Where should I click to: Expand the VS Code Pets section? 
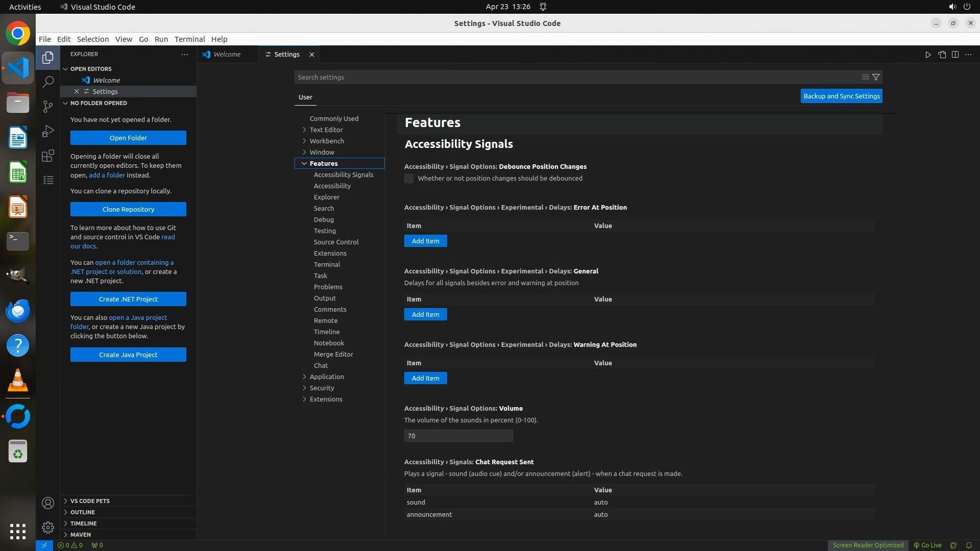click(90, 500)
